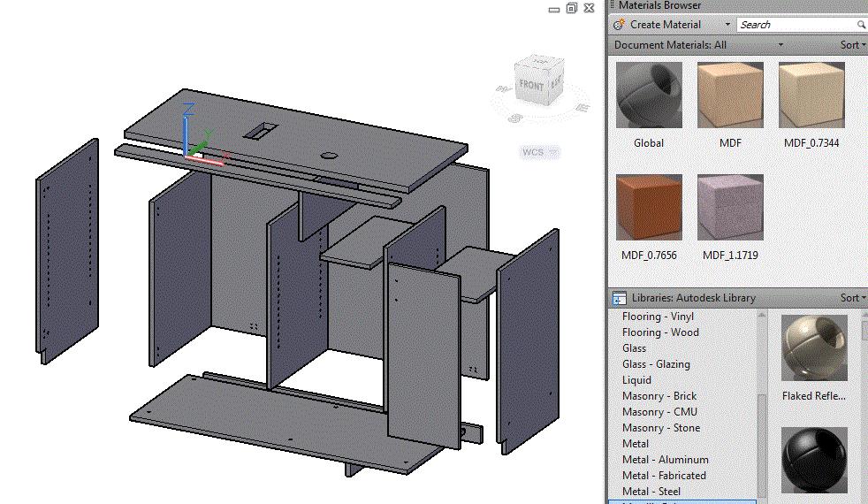Minimize the drawing viewport
Screen dimensions: 868x504
553,9
